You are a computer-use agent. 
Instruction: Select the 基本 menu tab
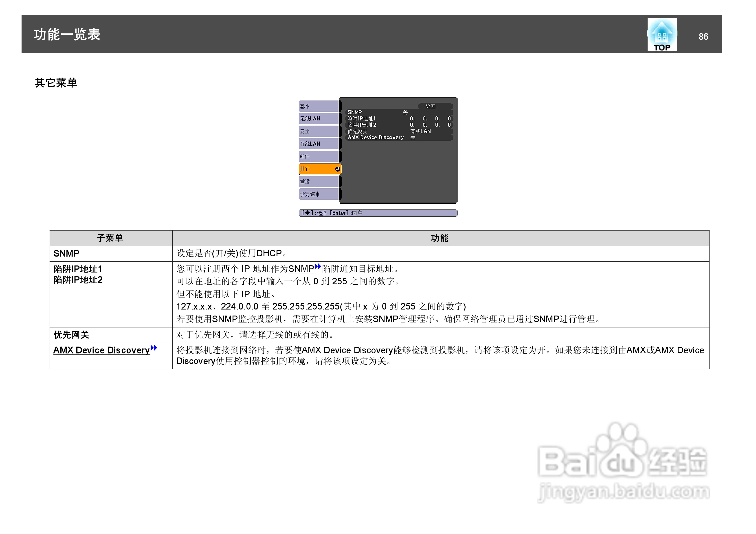318,106
